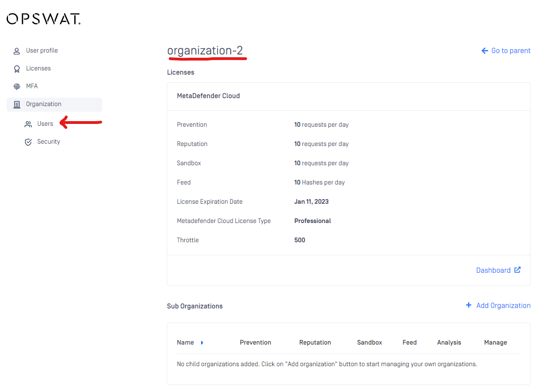Click the Sandbox column header
Image resolution: width=553 pixels, height=392 pixels.
[x=369, y=343]
